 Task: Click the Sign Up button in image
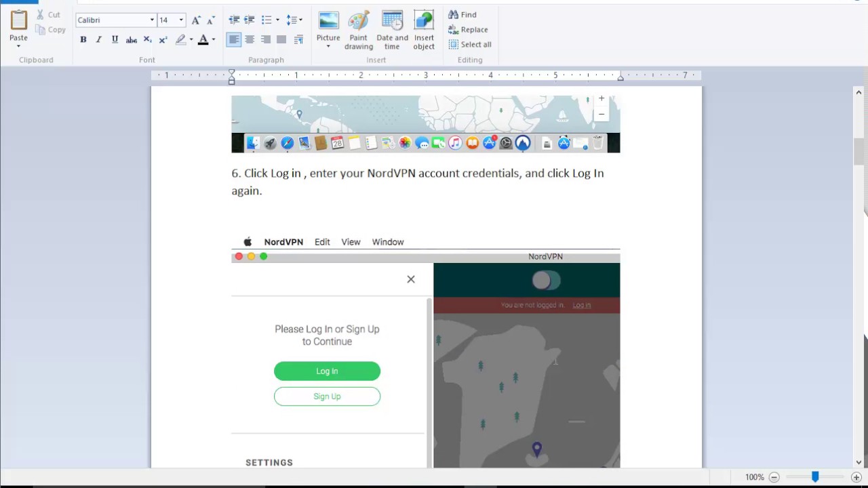click(327, 396)
